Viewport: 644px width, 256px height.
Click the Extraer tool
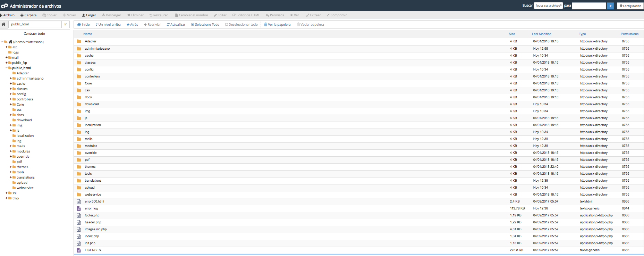tap(313, 15)
